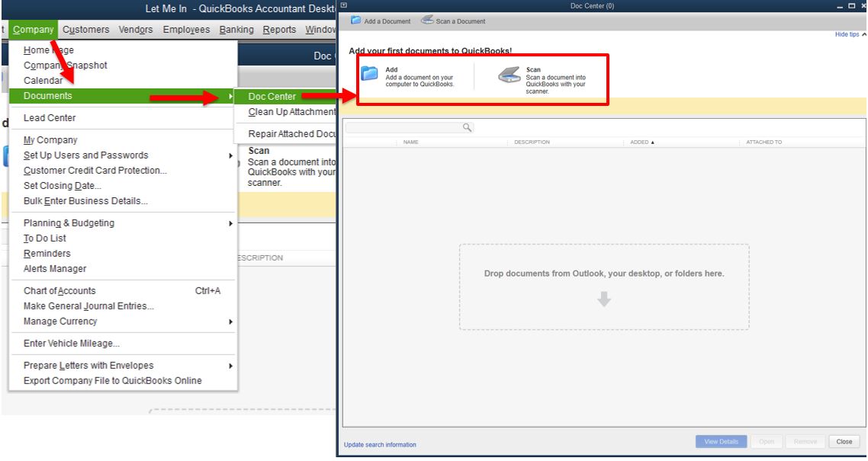
Task: Expand Planning & Budgeting submenu arrow
Action: [230, 223]
